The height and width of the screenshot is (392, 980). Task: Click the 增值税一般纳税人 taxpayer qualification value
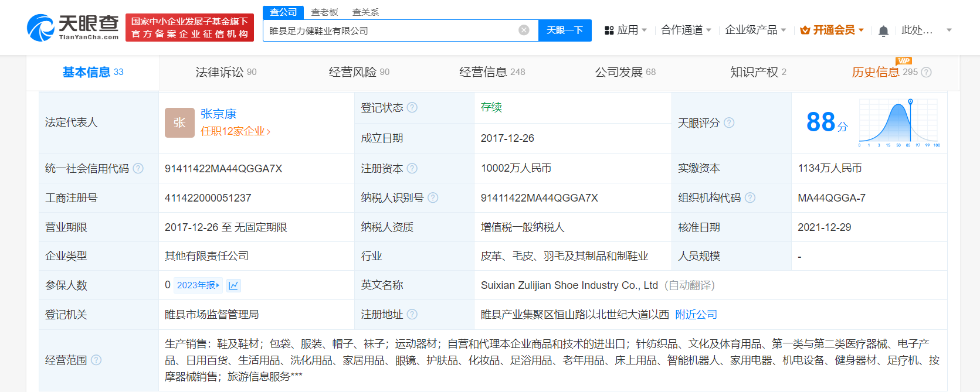[x=523, y=227]
